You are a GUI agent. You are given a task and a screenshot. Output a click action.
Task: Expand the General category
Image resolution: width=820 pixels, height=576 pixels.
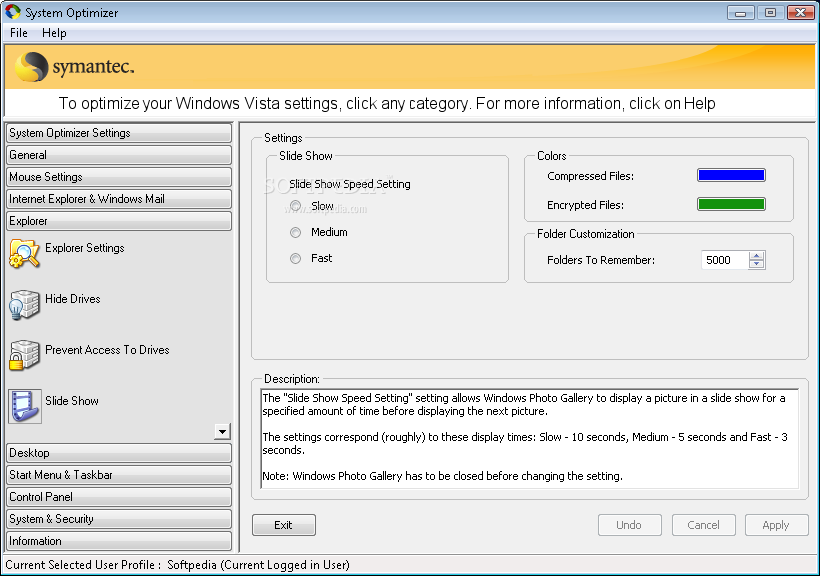coord(119,155)
